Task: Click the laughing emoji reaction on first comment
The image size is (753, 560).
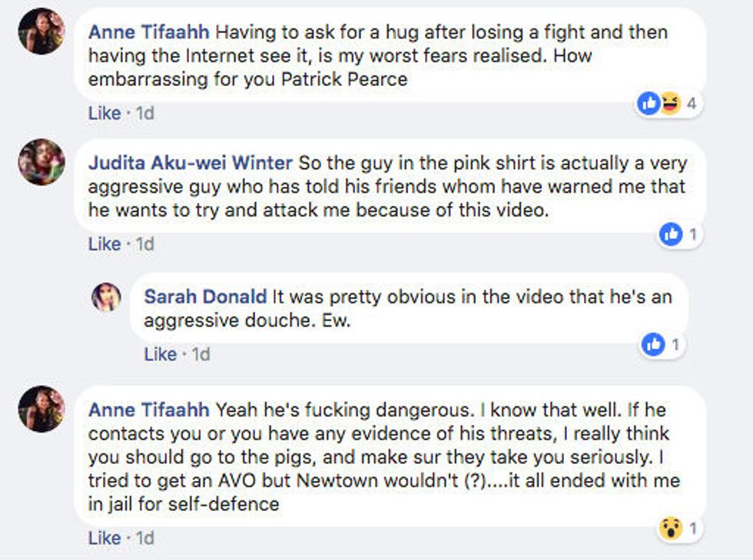Action: (x=671, y=104)
